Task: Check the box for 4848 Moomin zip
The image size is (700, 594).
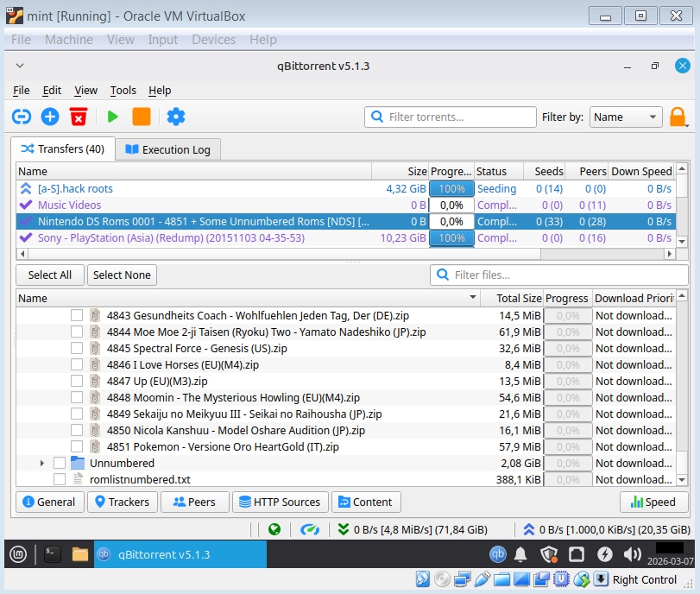Action: [77, 397]
